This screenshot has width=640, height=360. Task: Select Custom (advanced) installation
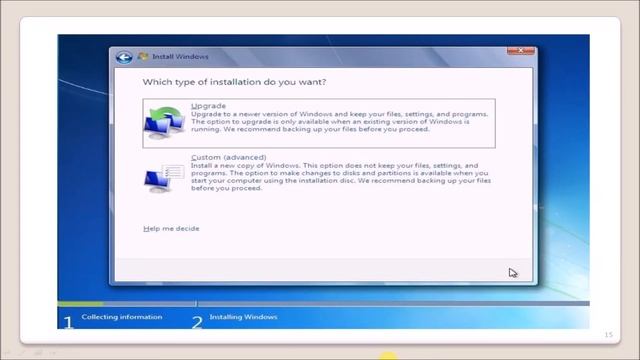pyautogui.click(x=318, y=173)
